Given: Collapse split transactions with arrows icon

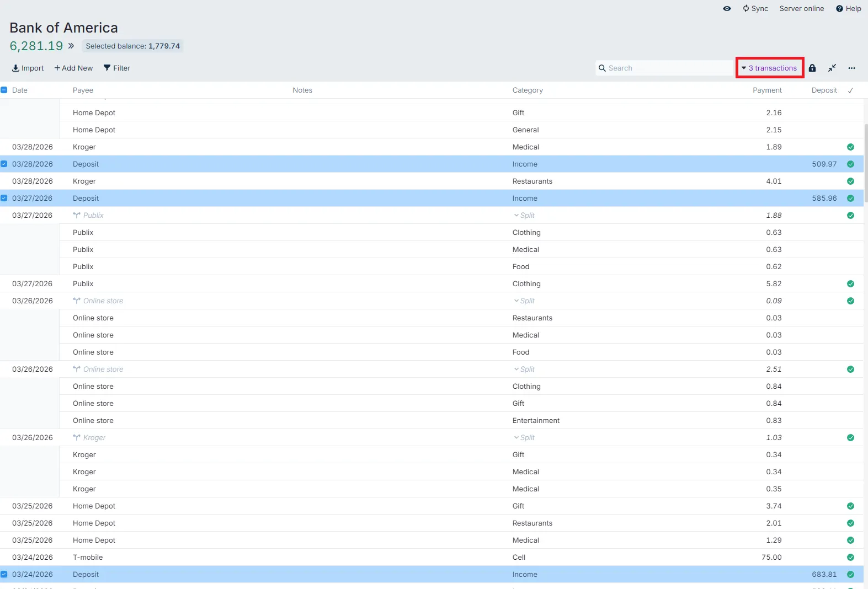Looking at the screenshot, I should (x=832, y=68).
